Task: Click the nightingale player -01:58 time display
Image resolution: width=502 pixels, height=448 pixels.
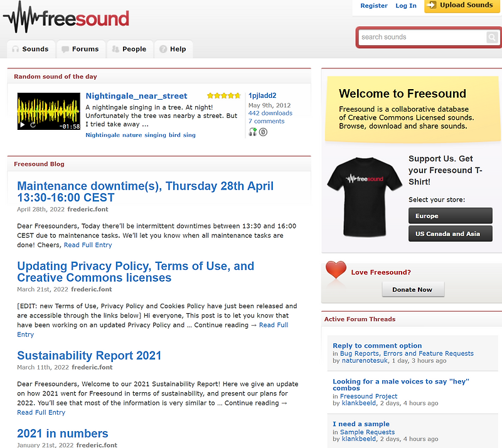Action: coord(70,126)
